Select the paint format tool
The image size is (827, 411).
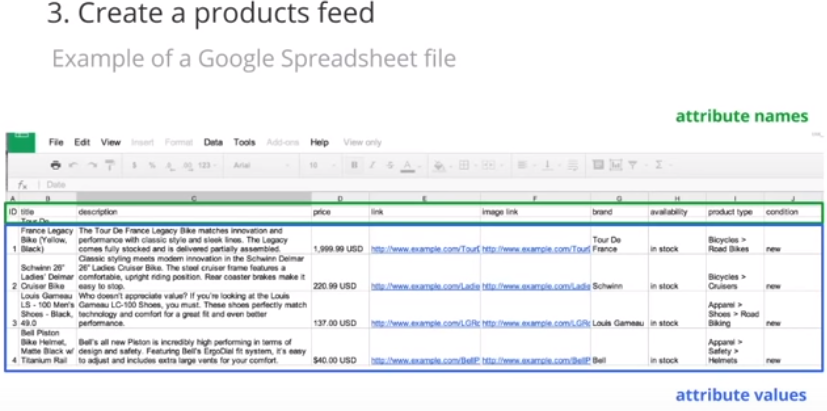(x=108, y=165)
